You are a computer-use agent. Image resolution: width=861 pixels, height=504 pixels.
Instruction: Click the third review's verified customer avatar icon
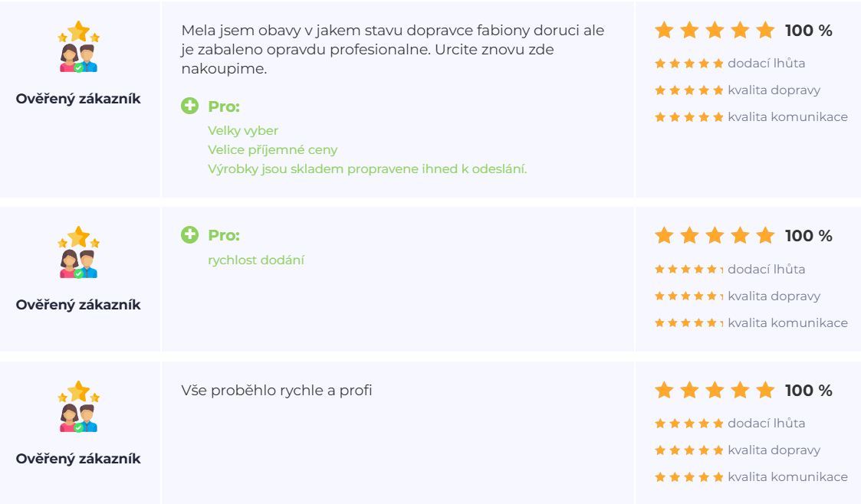(78, 407)
